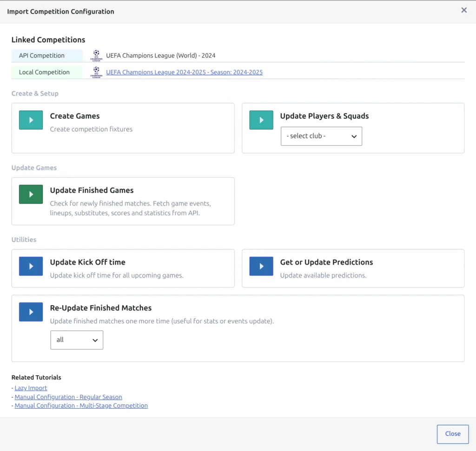476x451 pixels.
Task: Click 'UEFA Champions League (World) - 2024' text
Action: 160,56
